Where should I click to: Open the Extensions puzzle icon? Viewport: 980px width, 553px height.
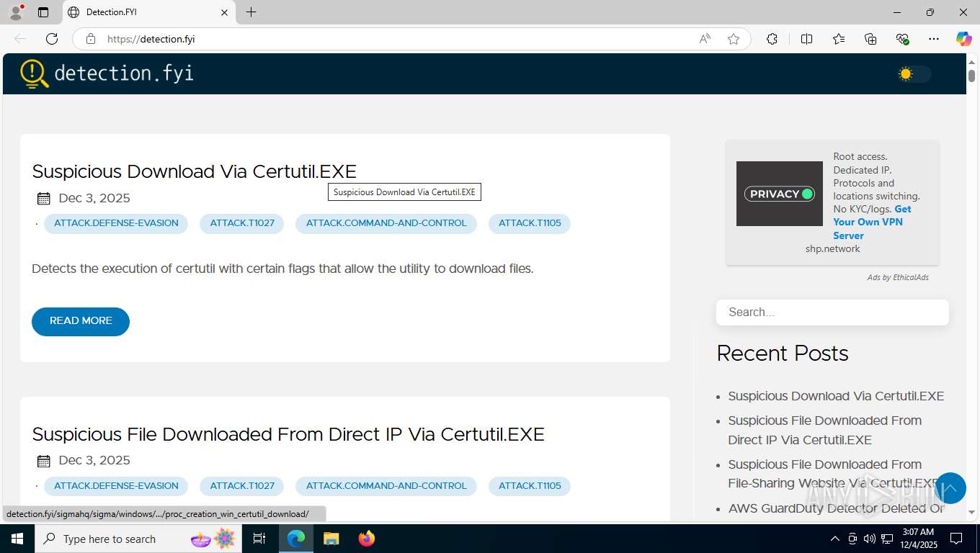click(x=772, y=39)
